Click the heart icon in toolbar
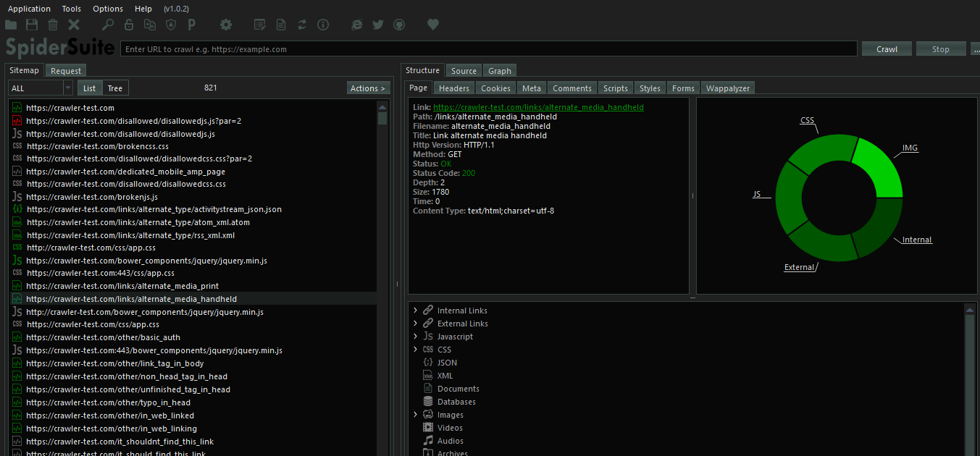Screen dimensions: 980x456 pos(433,25)
